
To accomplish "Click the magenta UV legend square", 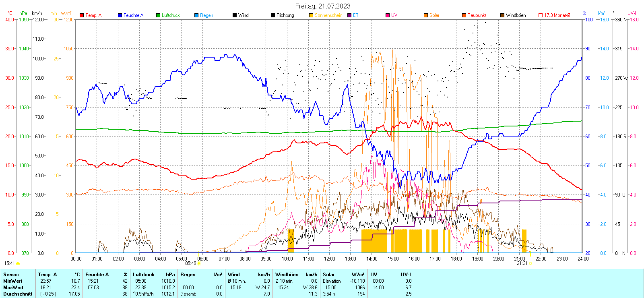I will (388, 15).
